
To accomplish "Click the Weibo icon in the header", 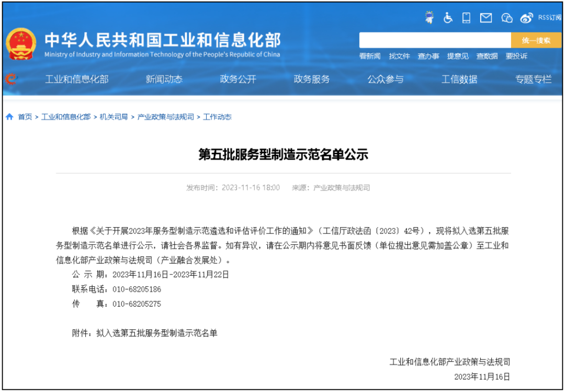I will coord(526,17).
